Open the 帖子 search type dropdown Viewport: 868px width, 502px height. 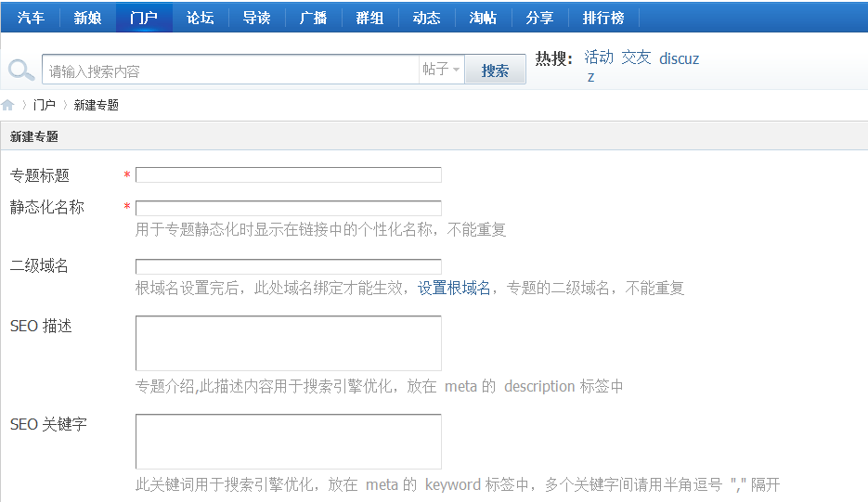click(441, 70)
